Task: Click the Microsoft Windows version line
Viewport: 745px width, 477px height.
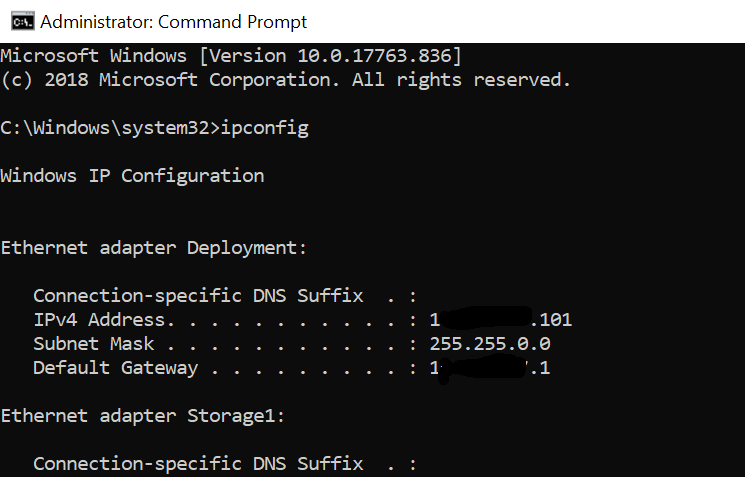Action: (230, 55)
